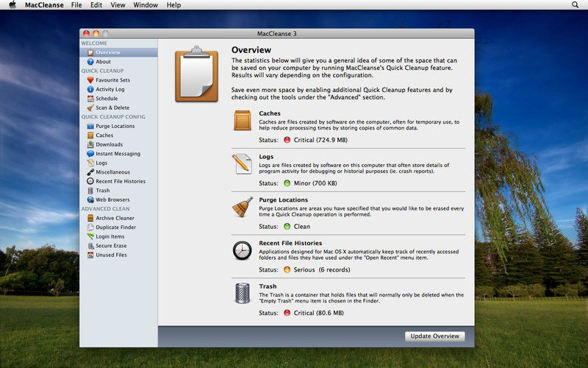
Task: Click the Caches crate icon in overview
Action: (x=243, y=121)
